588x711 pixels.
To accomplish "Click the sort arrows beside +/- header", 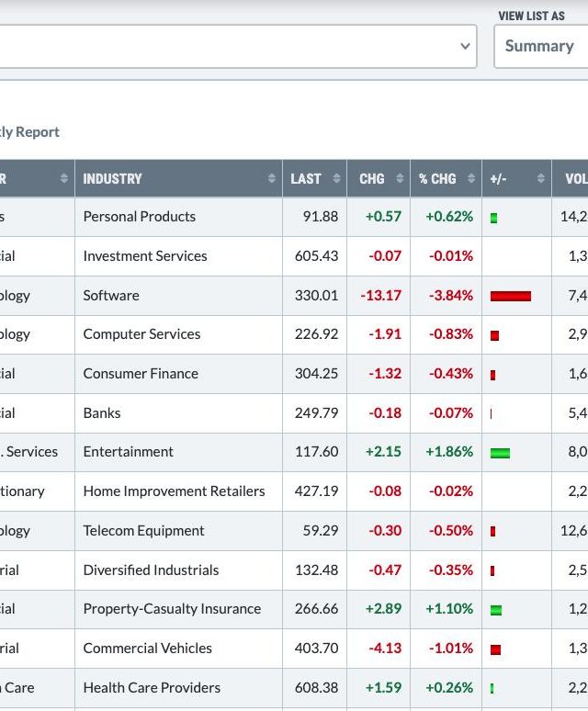I will pos(541,179).
